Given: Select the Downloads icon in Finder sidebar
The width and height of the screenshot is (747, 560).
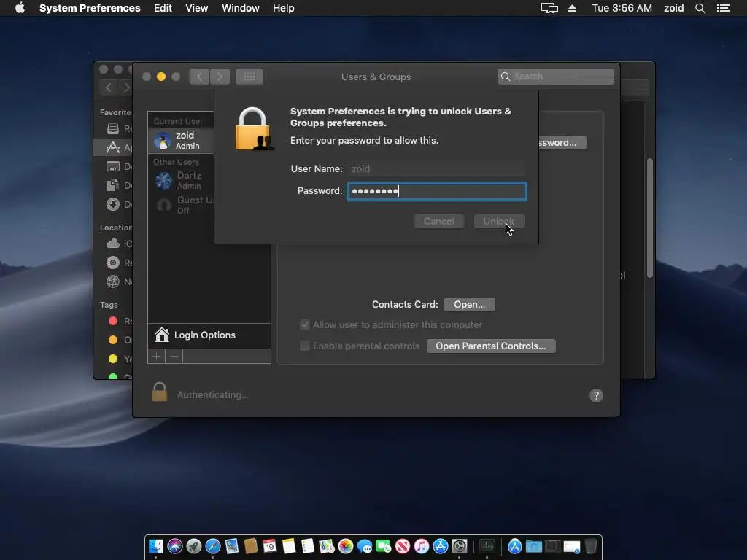Looking at the screenshot, I should 113,204.
